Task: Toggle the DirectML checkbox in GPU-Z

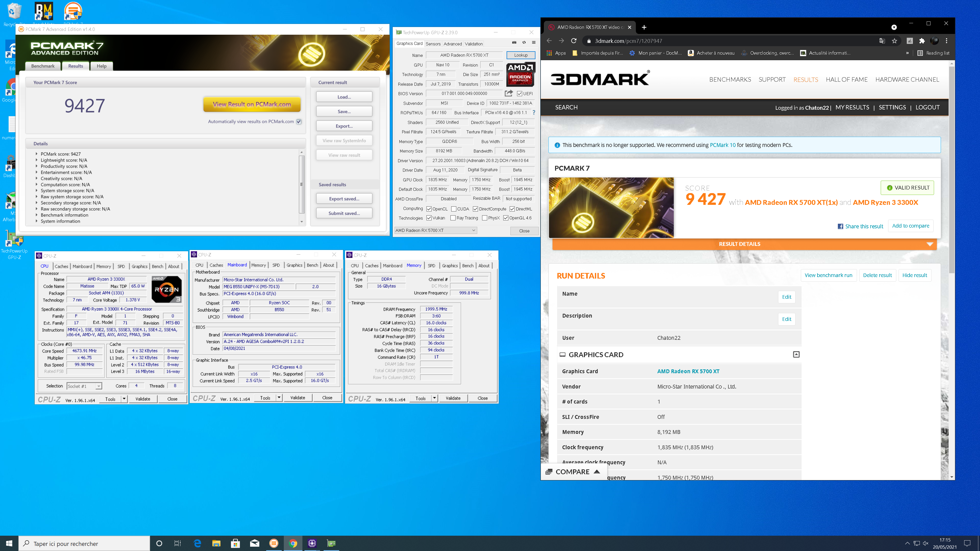Action: 512,209
